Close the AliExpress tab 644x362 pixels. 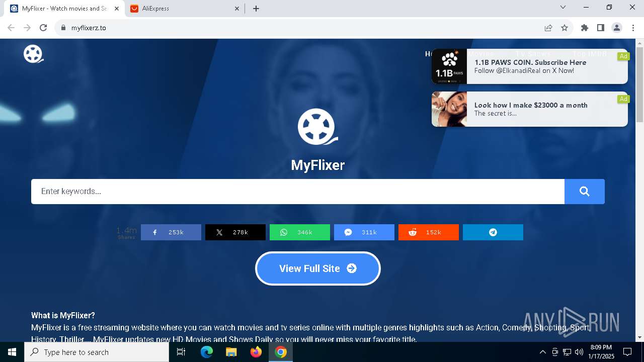pos(237,9)
